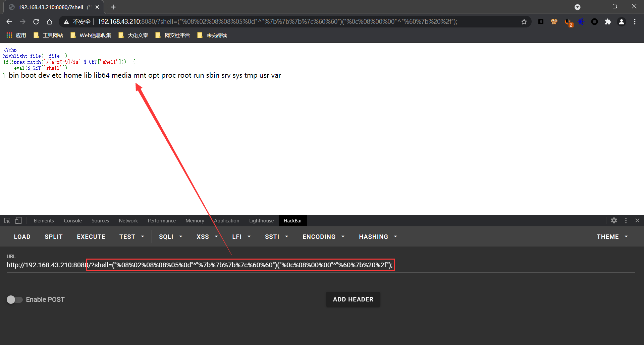Screen dimensions: 644x345
Task: Switch to the Elements tab
Action: pos(44,220)
